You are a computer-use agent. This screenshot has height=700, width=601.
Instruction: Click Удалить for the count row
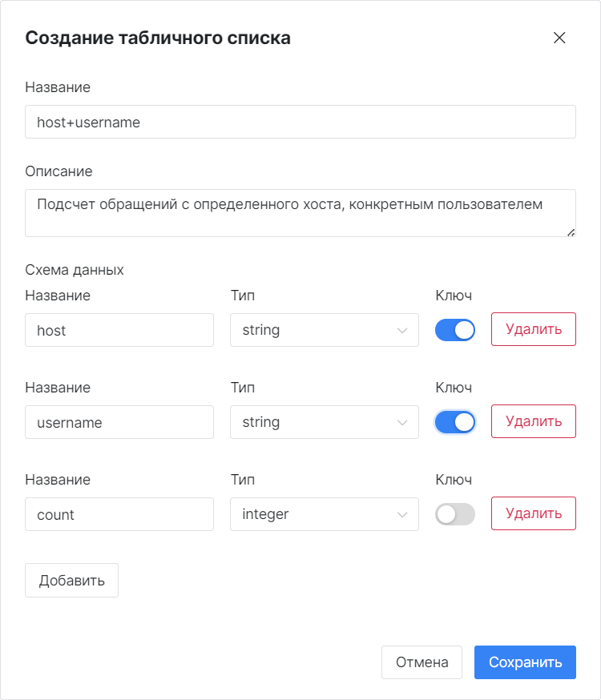coord(534,513)
